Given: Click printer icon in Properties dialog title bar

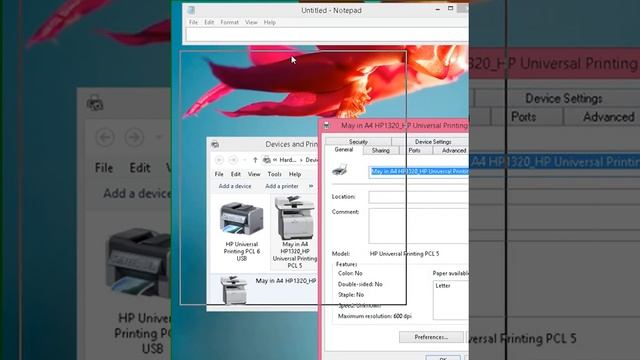Looking at the screenshot, I should pyautogui.click(x=327, y=126).
